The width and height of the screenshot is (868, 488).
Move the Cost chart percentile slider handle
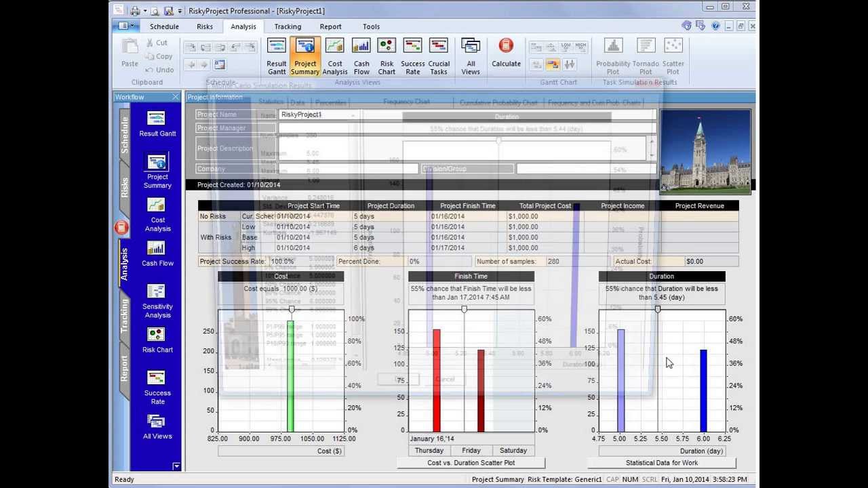292,309
